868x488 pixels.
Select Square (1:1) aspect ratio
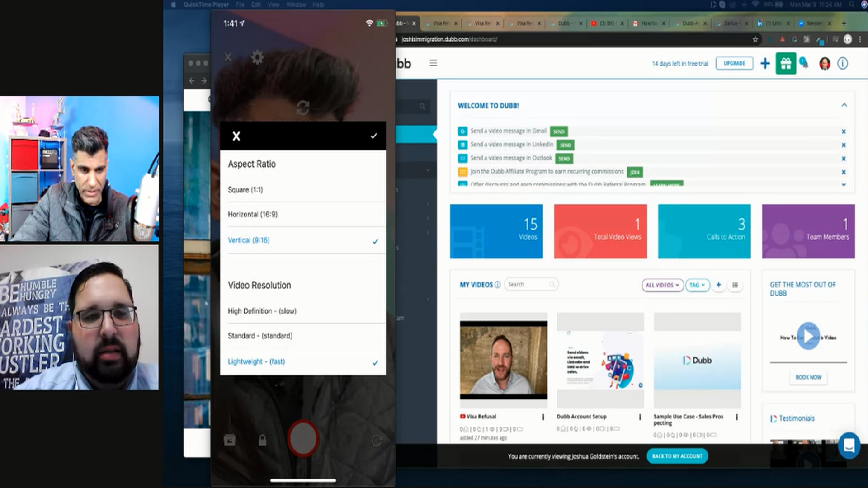(303, 190)
